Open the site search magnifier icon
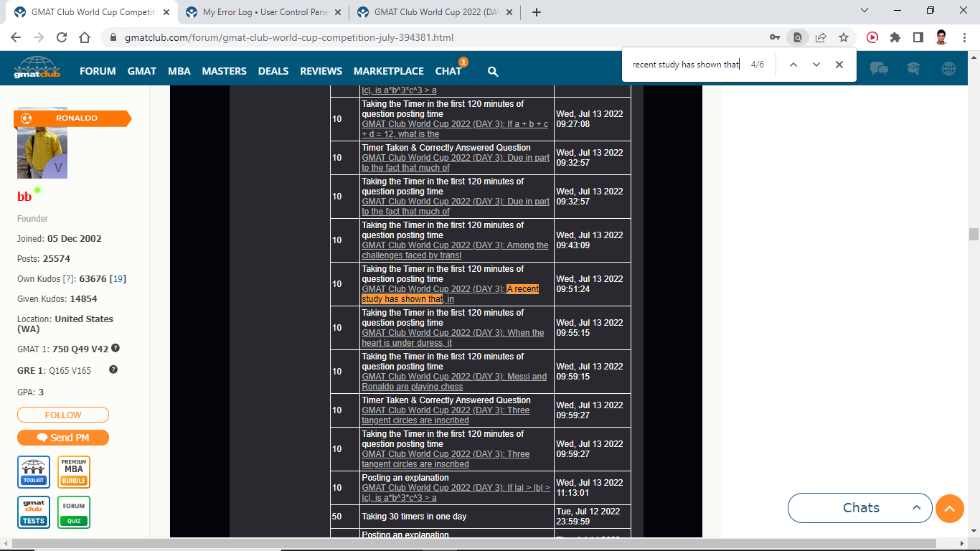This screenshot has width=980, height=551. click(x=493, y=71)
